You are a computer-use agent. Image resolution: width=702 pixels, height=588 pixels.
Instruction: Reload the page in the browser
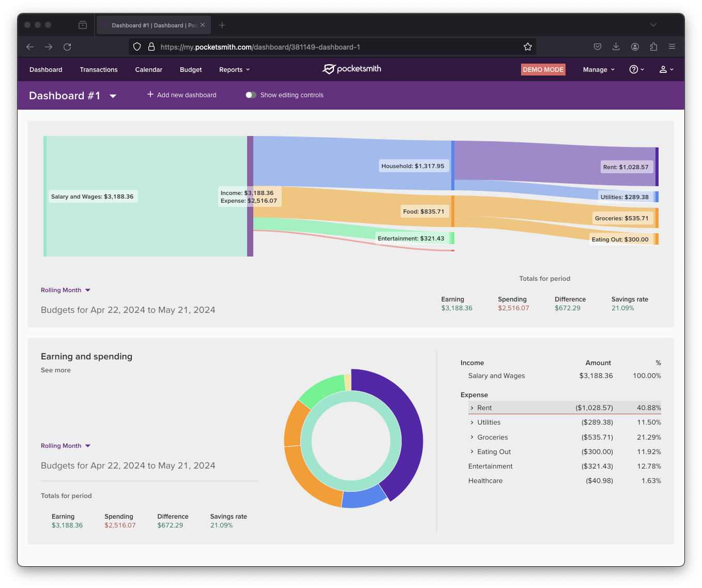(x=67, y=47)
